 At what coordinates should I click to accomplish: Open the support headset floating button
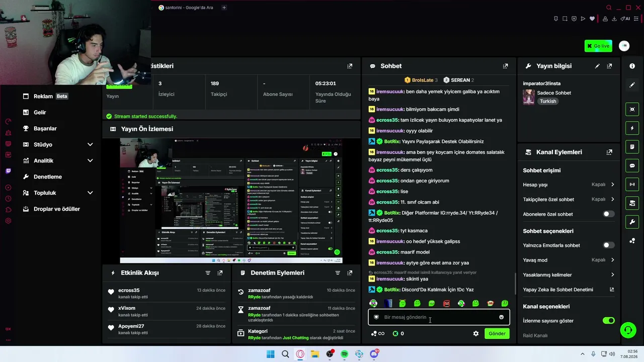628,330
